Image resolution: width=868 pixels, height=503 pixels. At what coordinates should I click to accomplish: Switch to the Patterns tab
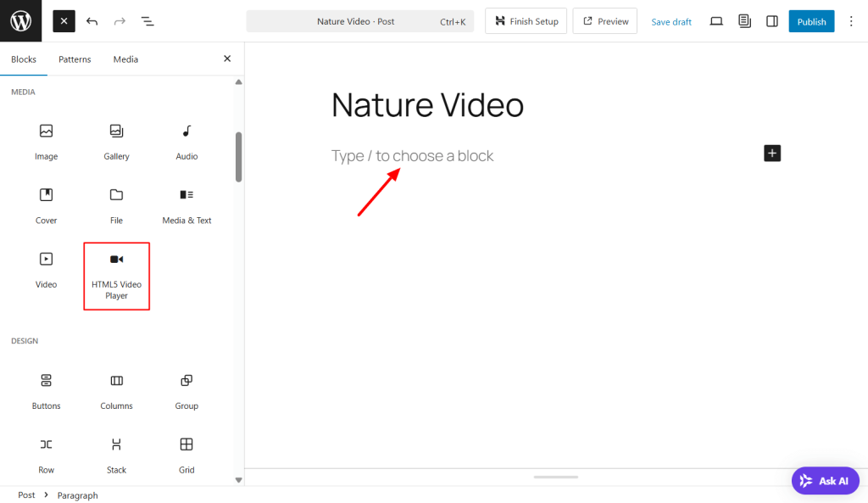pyautogui.click(x=75, y=59)
